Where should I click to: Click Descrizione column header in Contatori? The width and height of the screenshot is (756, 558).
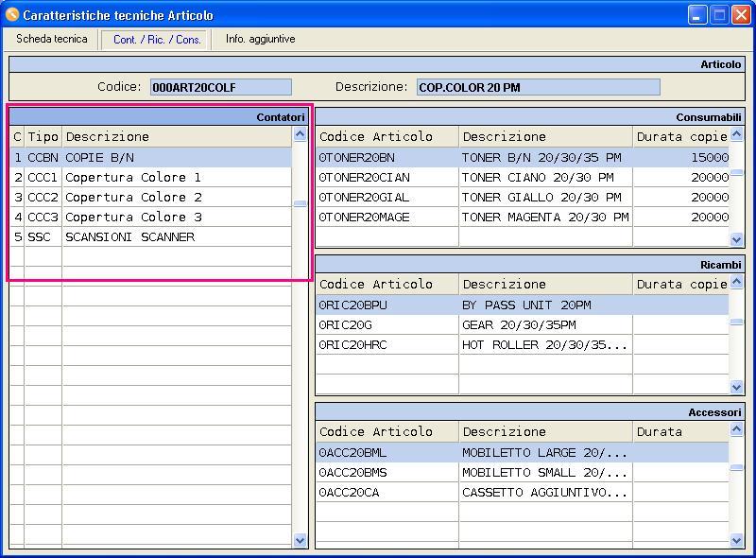point(177,136)
